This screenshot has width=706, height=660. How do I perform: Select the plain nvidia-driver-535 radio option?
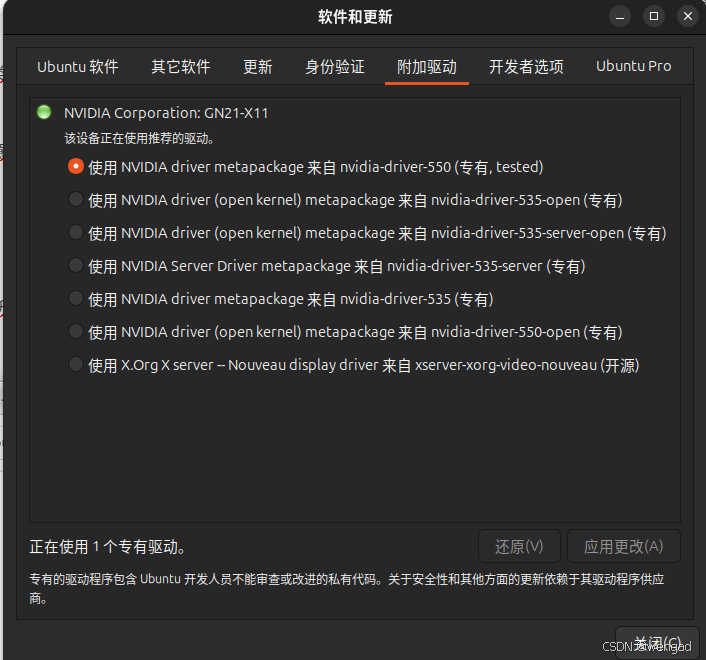click(x=76, y=298)
